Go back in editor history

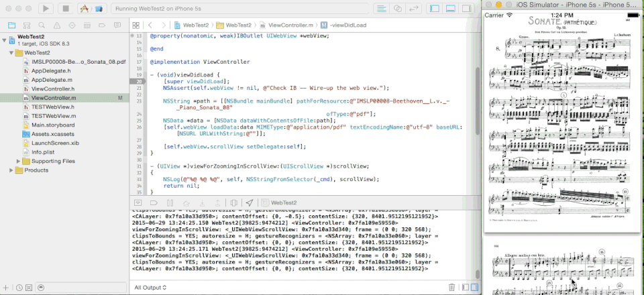point(150,25)
